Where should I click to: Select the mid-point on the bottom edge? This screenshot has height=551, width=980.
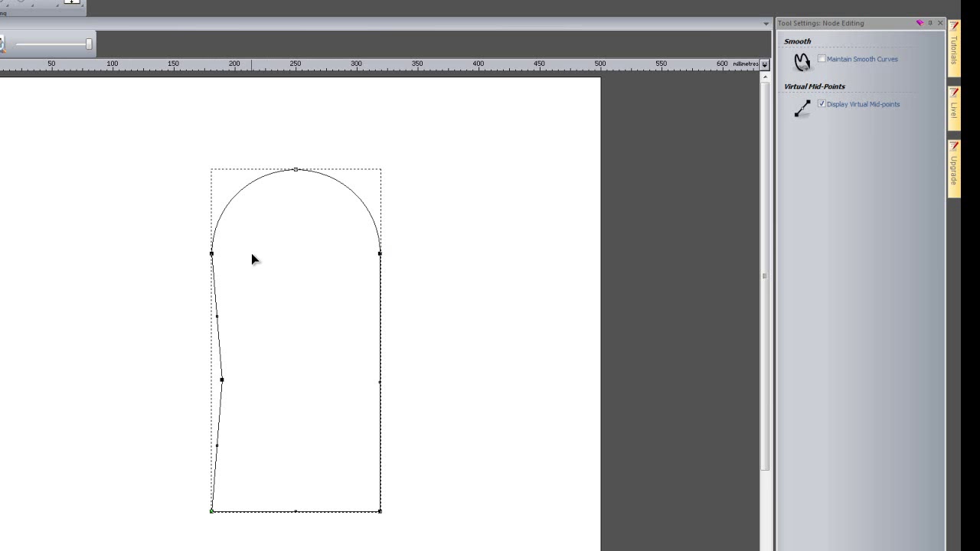pyautogui.click(x=296, y=511)
